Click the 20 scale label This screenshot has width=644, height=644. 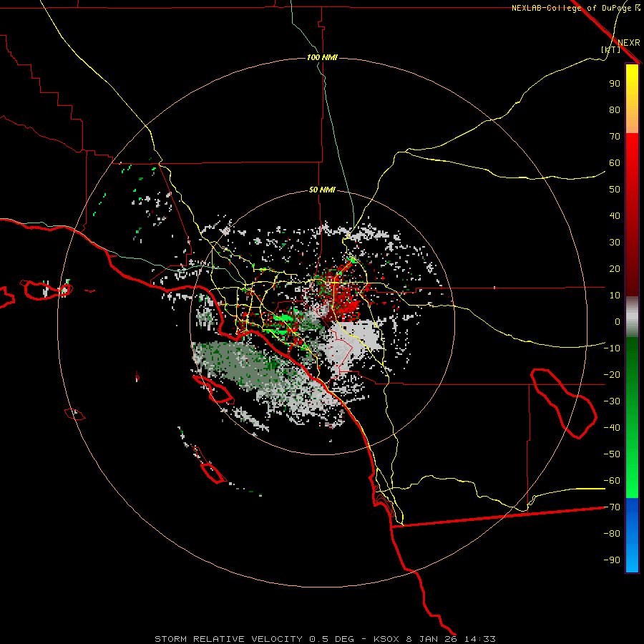(x=615, y=269)
